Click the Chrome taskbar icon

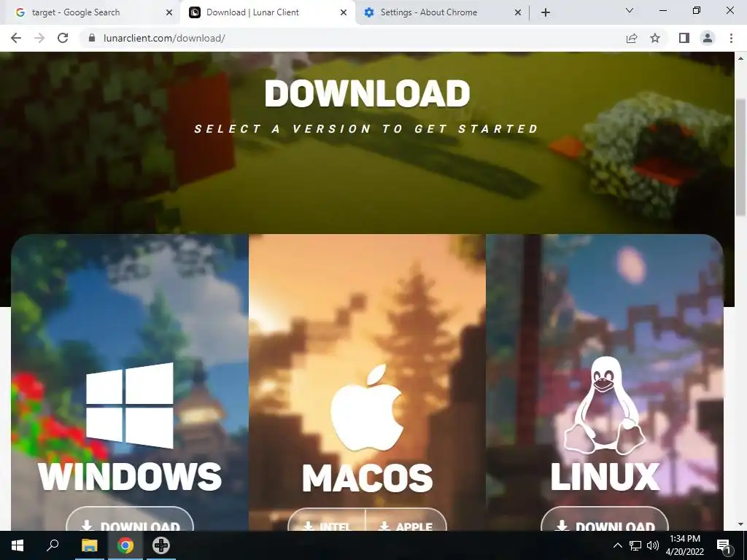tap(125, 545)
